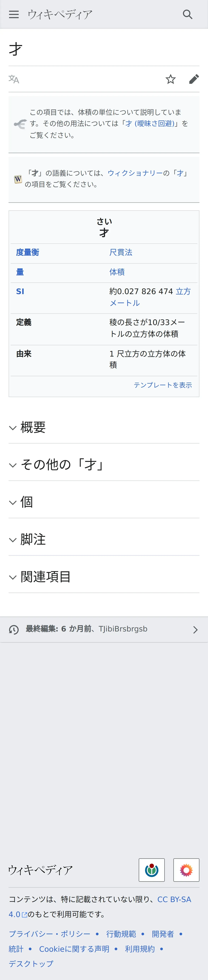The width and height of the screenshot is (208, 980).
Task: Follow the ウィクショナリー link
Action: click(135, 173)
